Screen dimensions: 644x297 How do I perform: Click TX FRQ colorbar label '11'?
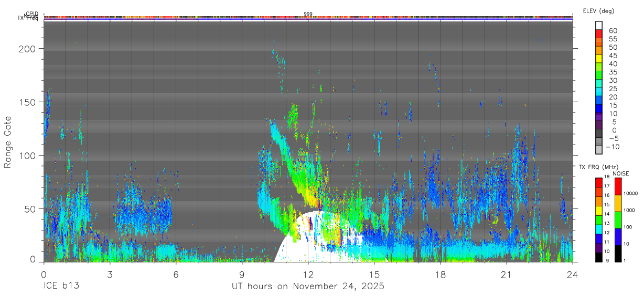coord(607,242)
